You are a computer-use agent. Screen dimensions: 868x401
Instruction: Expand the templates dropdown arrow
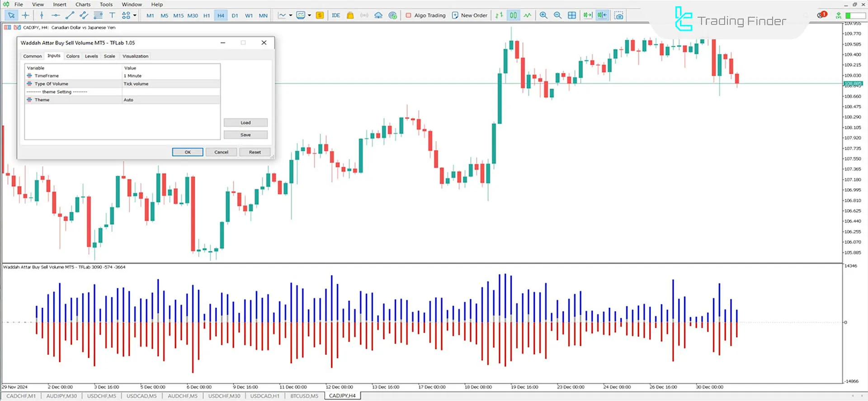(x=310, y=15)
